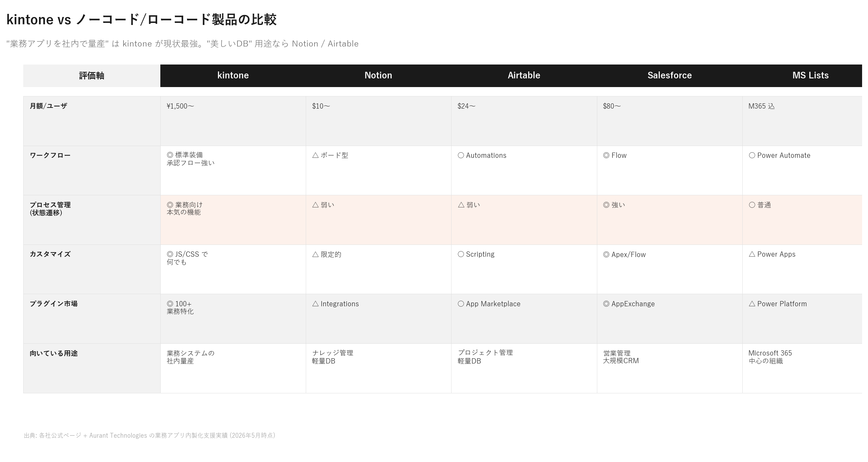The width and height of the screenshot is (868, 462).
Task: Select the 評価軸 header cell
Action: pyautogui.click(x=92, y=76)
